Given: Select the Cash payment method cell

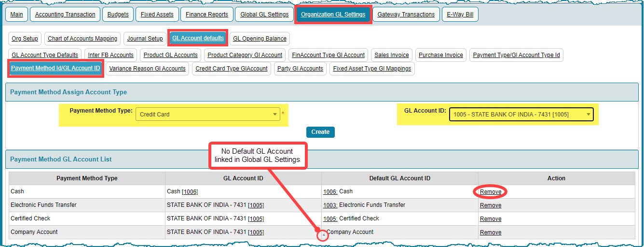Looking at the screenshot, I should tap(87, 192).
